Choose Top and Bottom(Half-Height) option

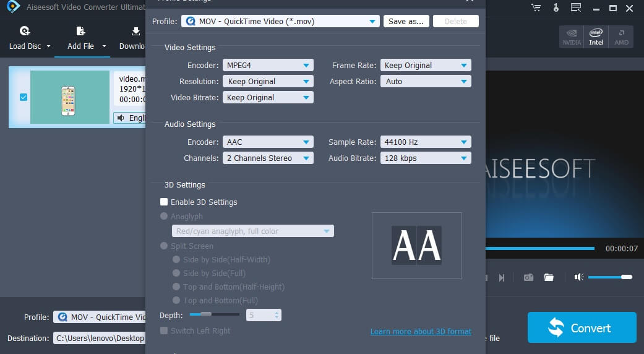(x=176, y=287)
